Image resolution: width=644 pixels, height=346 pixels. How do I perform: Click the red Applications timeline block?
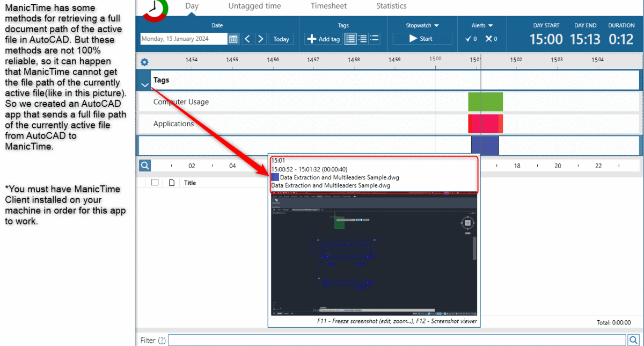pyautogui.click(x=485, y=124)
